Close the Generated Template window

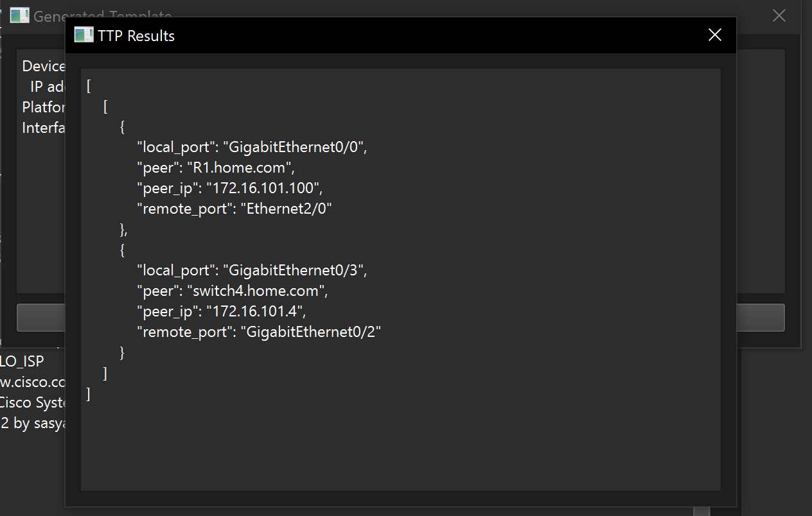(779, 16)
